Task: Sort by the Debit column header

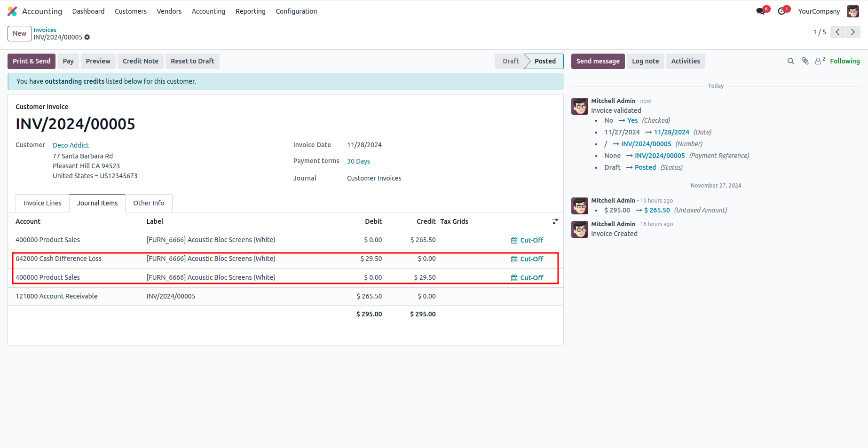Action: tap(373, 221)
